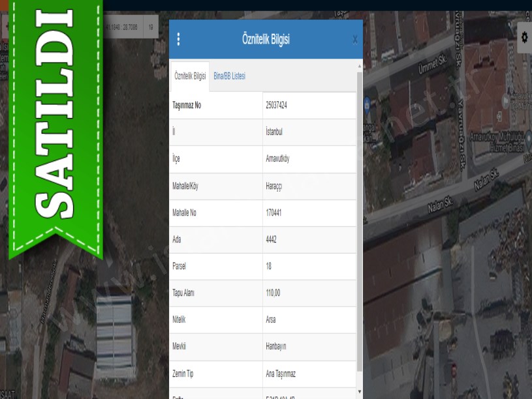The image size is (532, 399).
Task: Click the blue map marker near Ümmet Sk.
Action: pyautogui.click(x=368, y=104)
